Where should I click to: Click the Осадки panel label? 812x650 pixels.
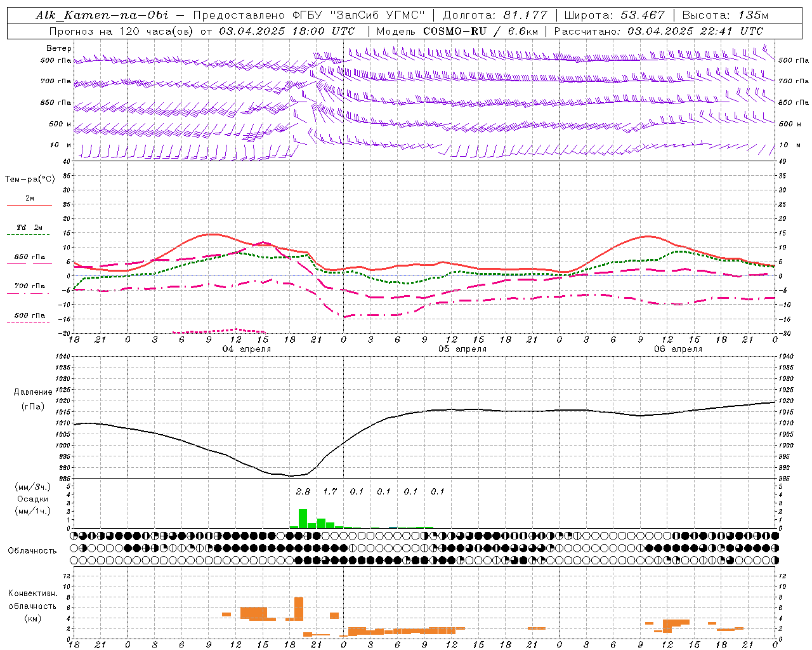coord(33,500)
